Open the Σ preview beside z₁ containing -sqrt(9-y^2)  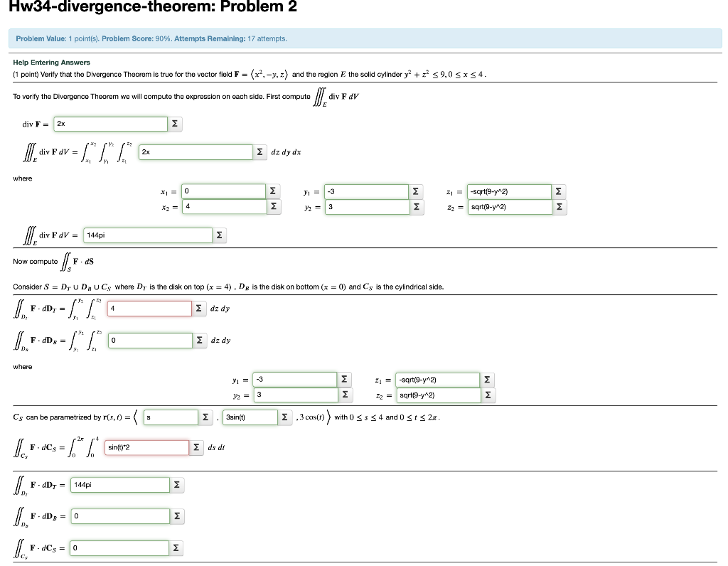[559, 191]
